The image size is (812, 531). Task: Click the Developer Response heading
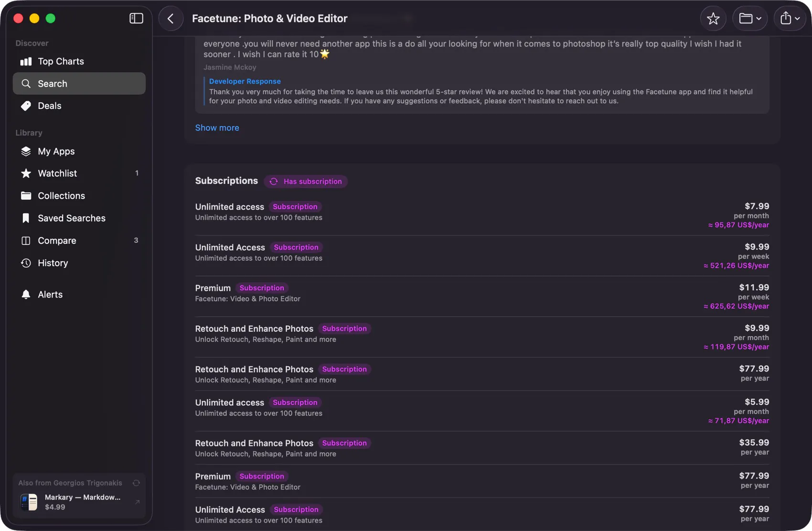(245, 82)
